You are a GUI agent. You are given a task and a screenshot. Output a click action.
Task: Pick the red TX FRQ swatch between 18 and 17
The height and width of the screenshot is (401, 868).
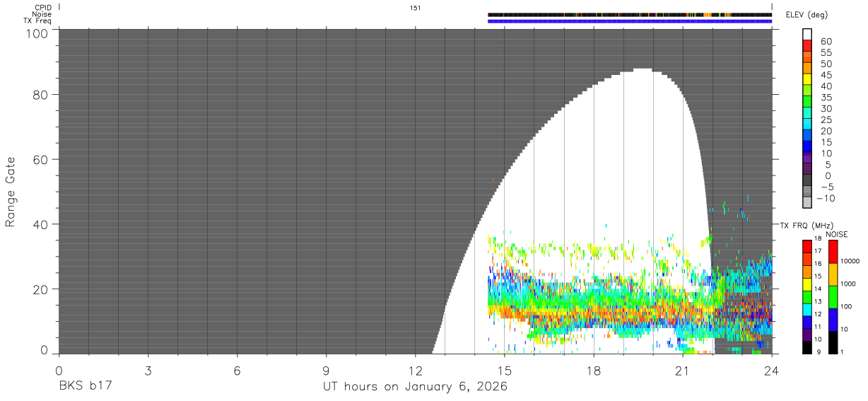pyautogui.click(x=807, y=245)
